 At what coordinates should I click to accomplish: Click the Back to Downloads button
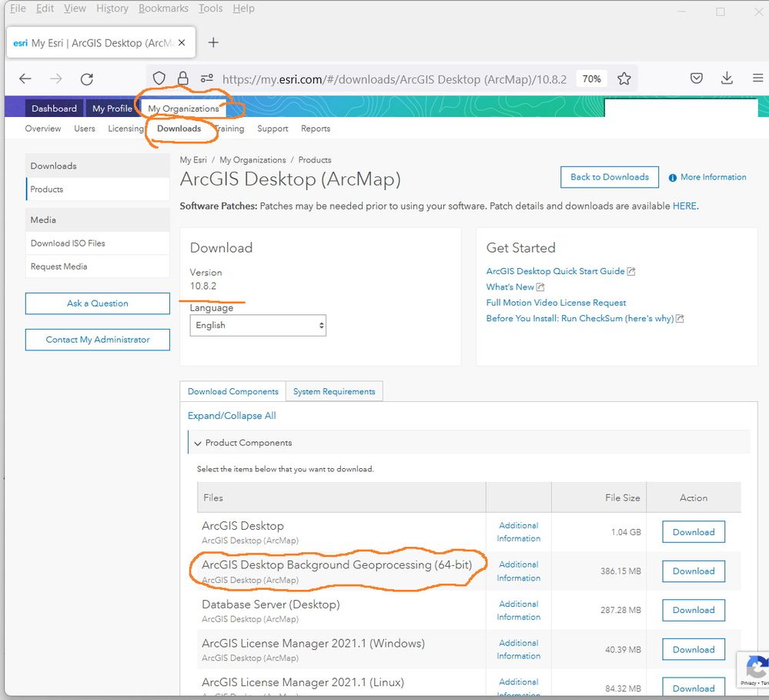[x=609, y=177]
